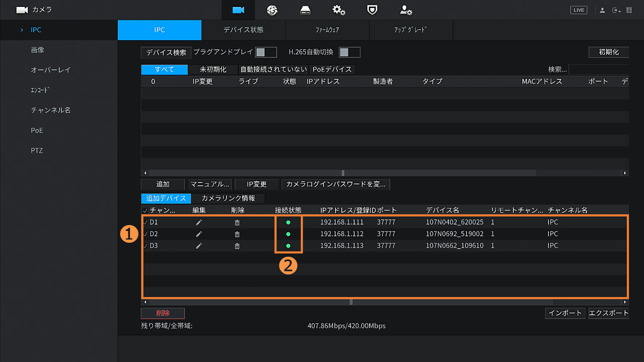Open the network settings globe icon
The height and width of the screenshot is (362, 644).
tap(272, 10)
